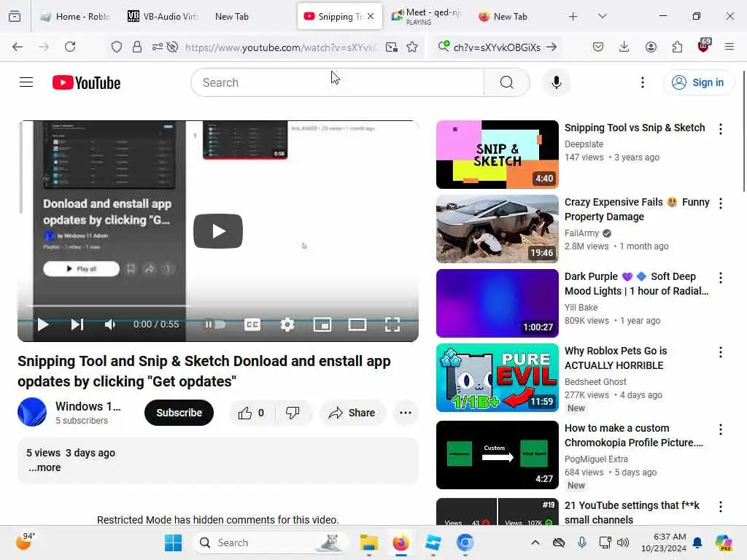This screenshot has width=747, height=560.
Task: Open How to make a custom Chromokopia title
Action: coord(634,435)
